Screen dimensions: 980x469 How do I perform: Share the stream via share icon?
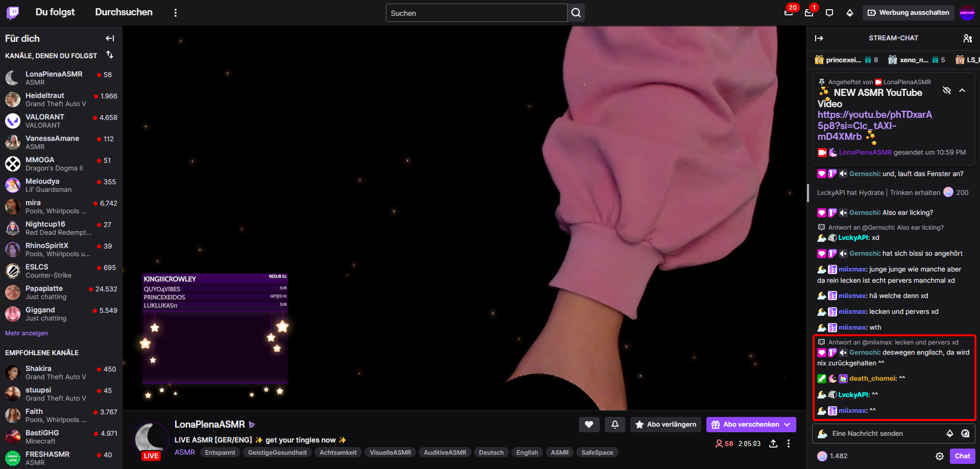pyautogui.click(x=773, y=443)
